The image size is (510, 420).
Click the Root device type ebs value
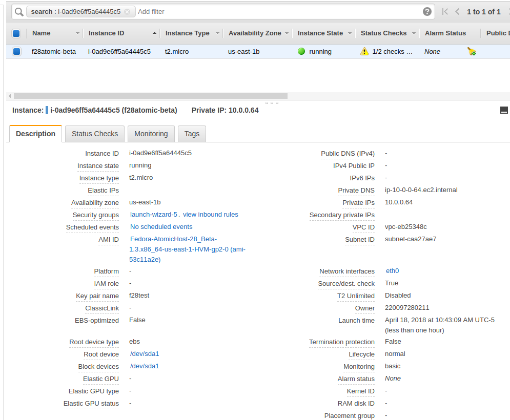click(134, 342)
